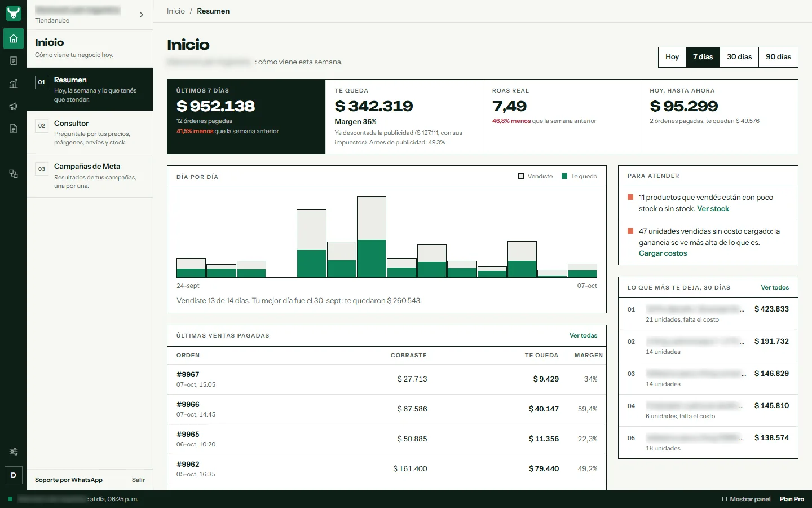Viewport: 812px width, 508px height.
Task: Select the 90 días period
Action: pos(778,57)
